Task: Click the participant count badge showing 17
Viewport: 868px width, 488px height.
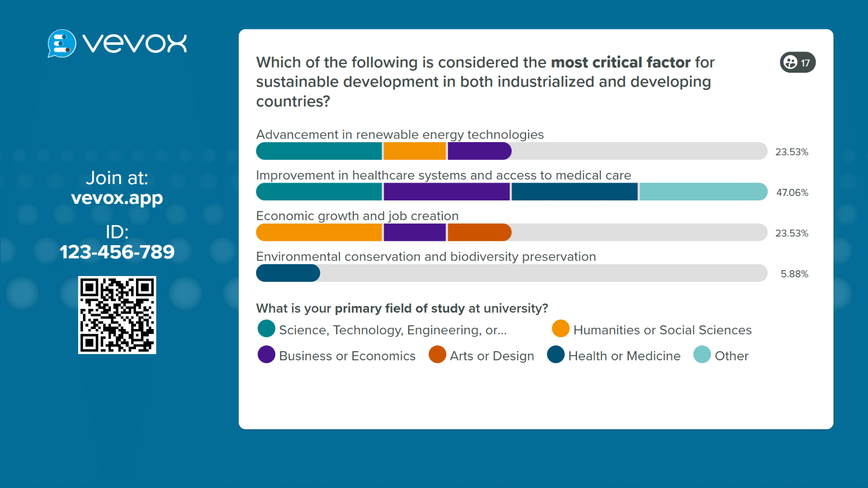Action: tap(798, 63)
